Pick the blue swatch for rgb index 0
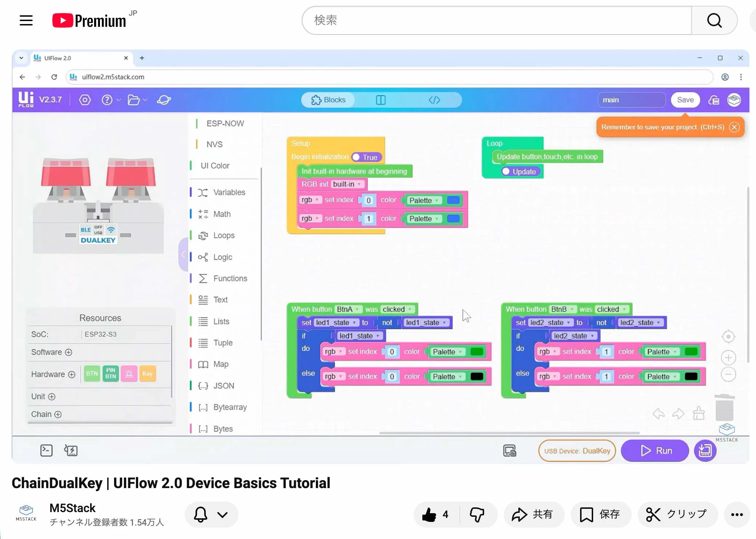 pyautogui.click(x=453, y=200)
